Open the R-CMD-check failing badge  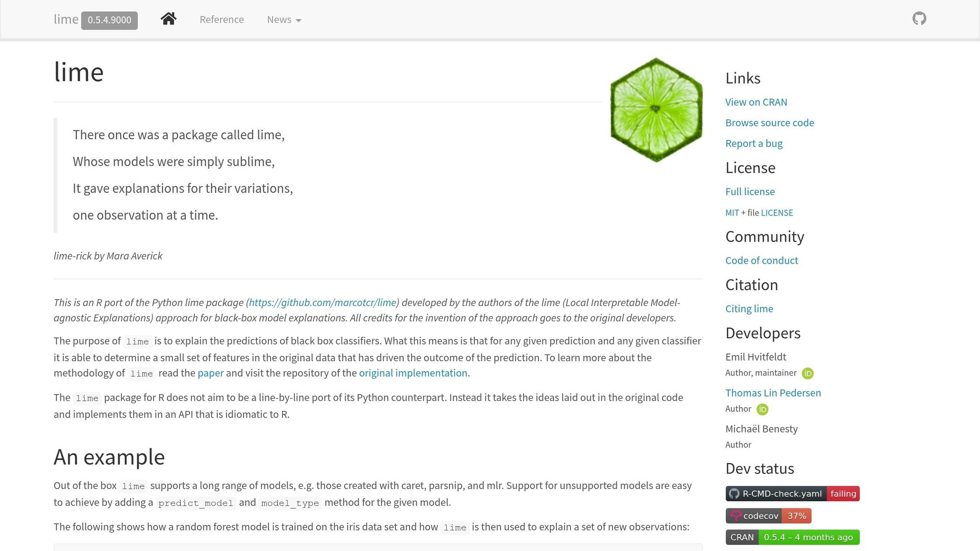pyautogui.click(x=792, y=494)
